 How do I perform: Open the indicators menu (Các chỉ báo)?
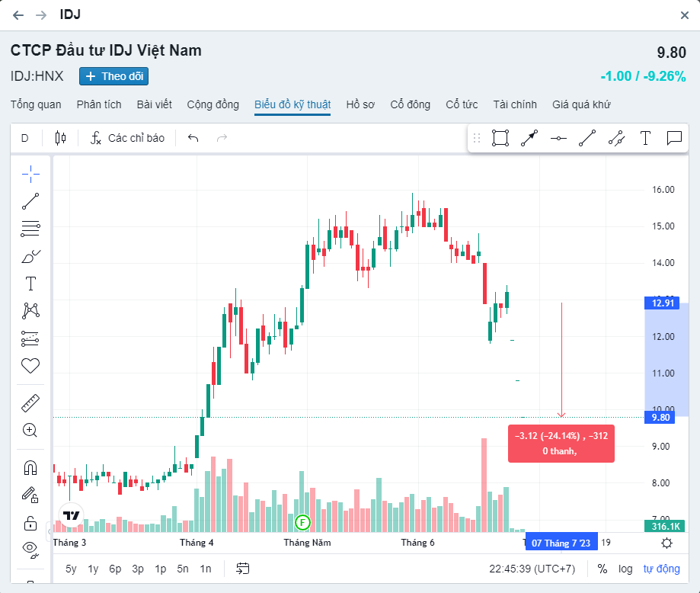128,138
